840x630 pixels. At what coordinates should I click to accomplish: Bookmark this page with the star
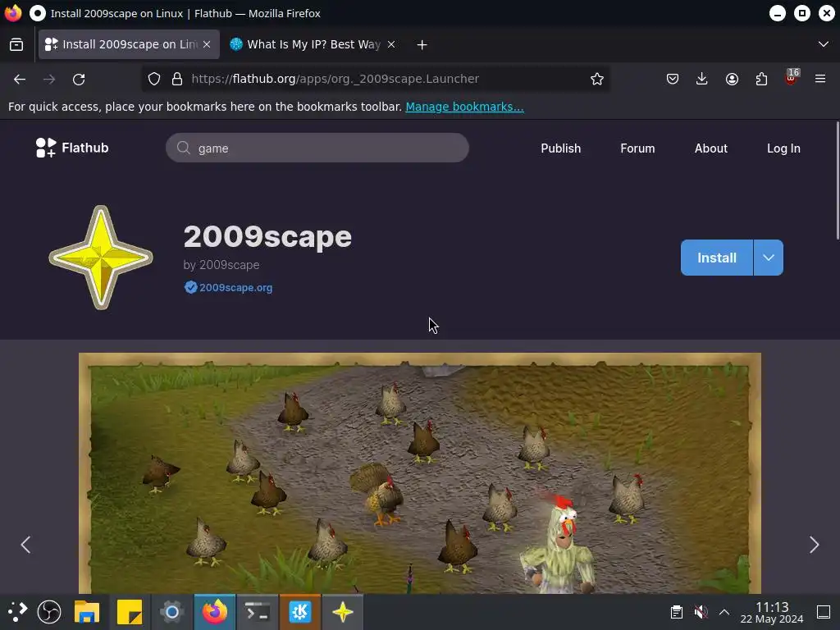click(x=597, y=80)
